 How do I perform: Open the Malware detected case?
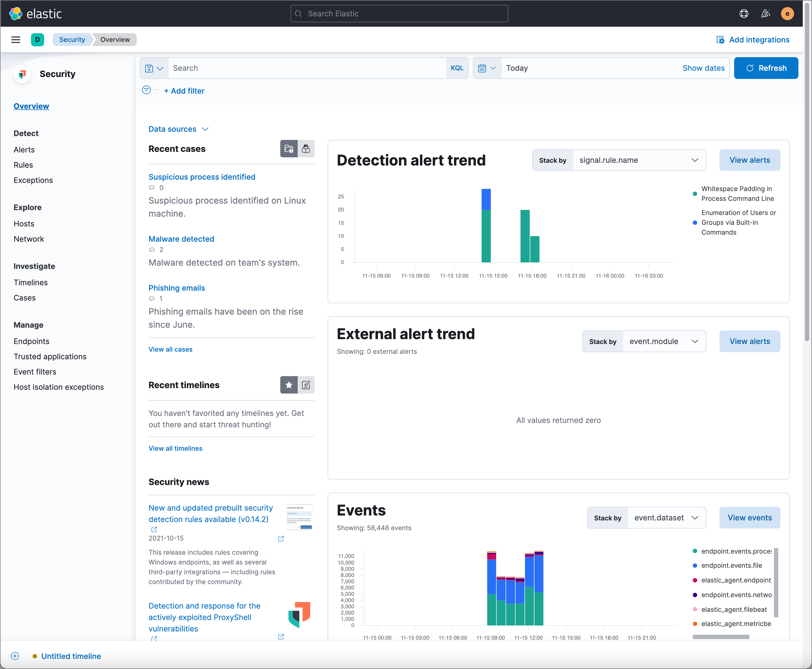(x=181, y=239)
